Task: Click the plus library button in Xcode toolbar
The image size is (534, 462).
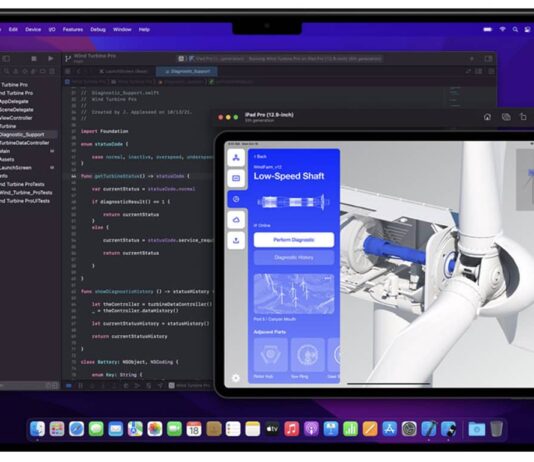Action: (472, 59)
